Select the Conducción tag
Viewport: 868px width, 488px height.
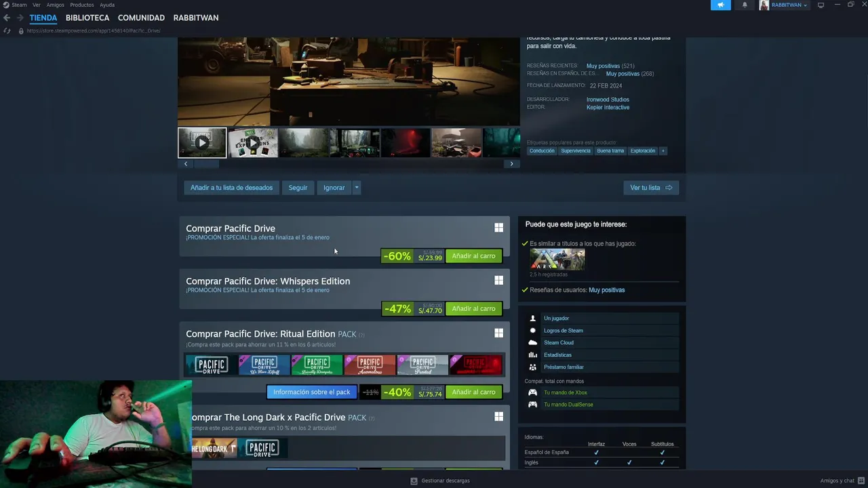(542, 150)
